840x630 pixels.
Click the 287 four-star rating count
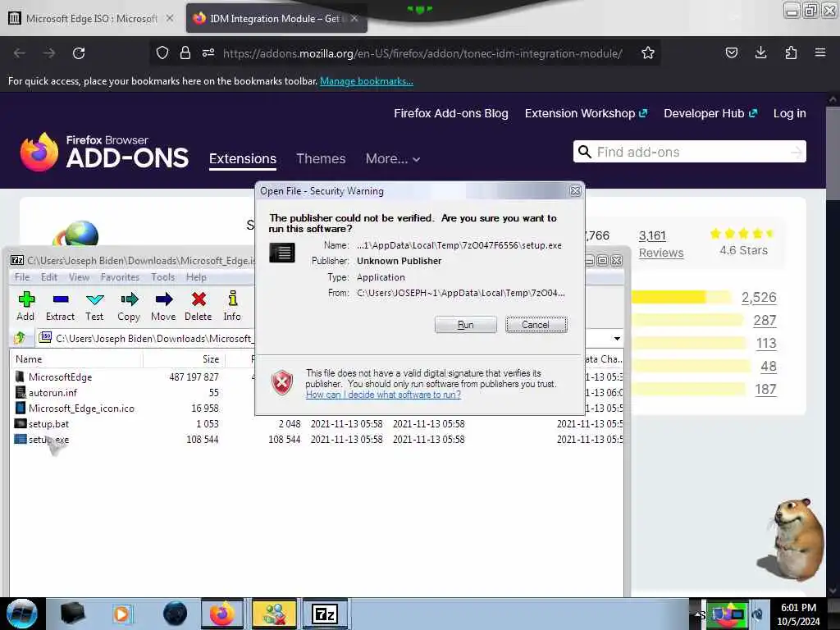coord(765,321)
